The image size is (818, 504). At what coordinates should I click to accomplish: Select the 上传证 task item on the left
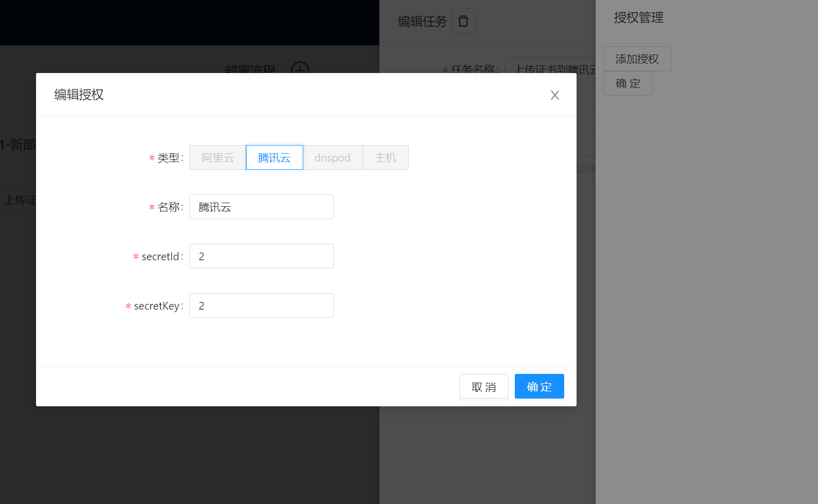20,200
